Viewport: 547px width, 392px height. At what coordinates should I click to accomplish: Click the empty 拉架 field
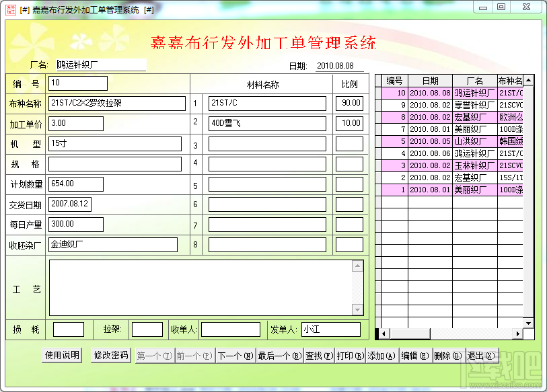pos(147,329)
